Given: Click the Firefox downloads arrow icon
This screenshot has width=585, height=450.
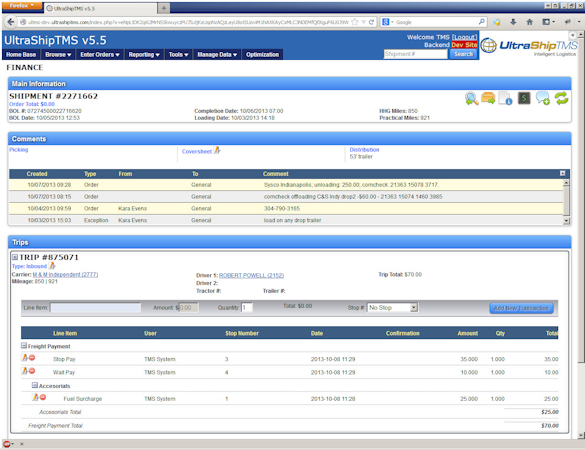Looking at the screenshot, I should click(x=513, y=22).
